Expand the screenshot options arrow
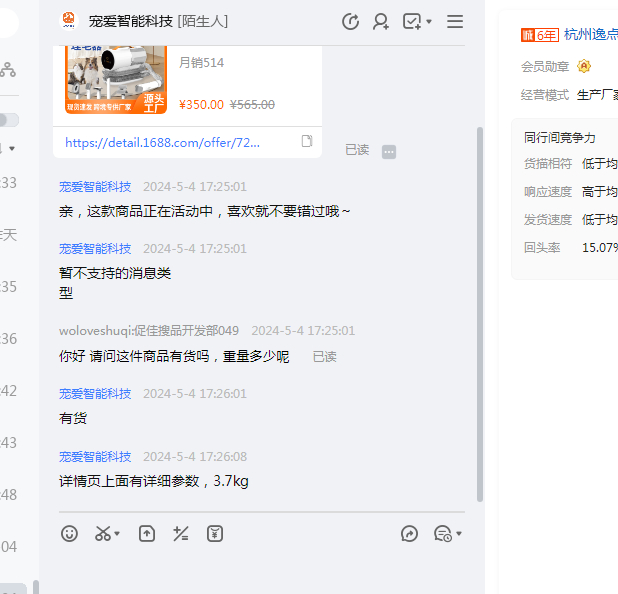This screenshot has height=594, width=618. [x=117, y=534]
